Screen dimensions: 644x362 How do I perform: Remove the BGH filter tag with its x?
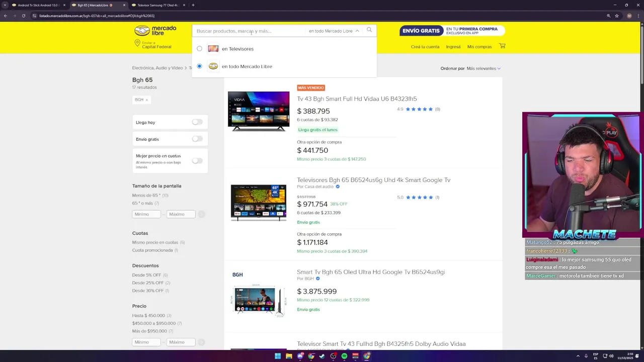(146, 100)
